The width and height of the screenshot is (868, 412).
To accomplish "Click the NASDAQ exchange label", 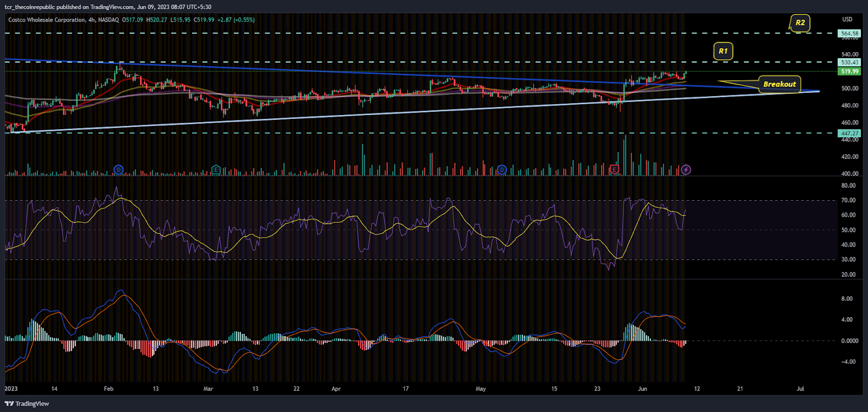I will pos(108,20).
